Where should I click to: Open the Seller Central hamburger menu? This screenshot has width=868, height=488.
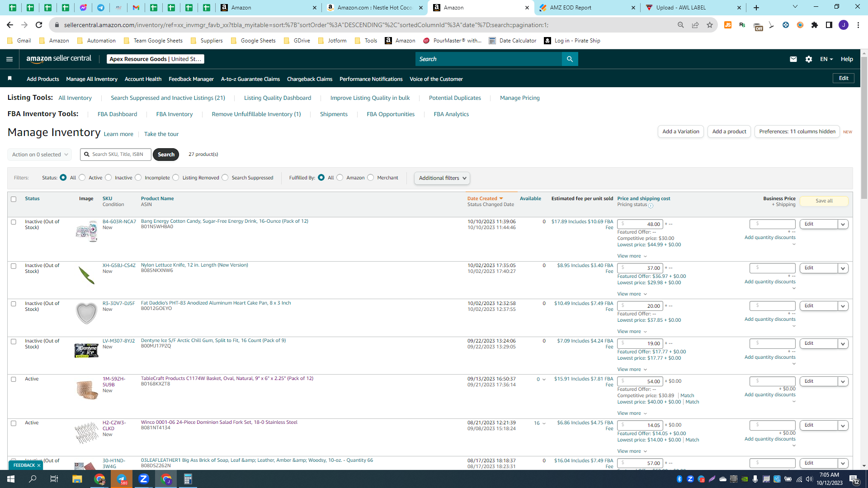point(9,59)
